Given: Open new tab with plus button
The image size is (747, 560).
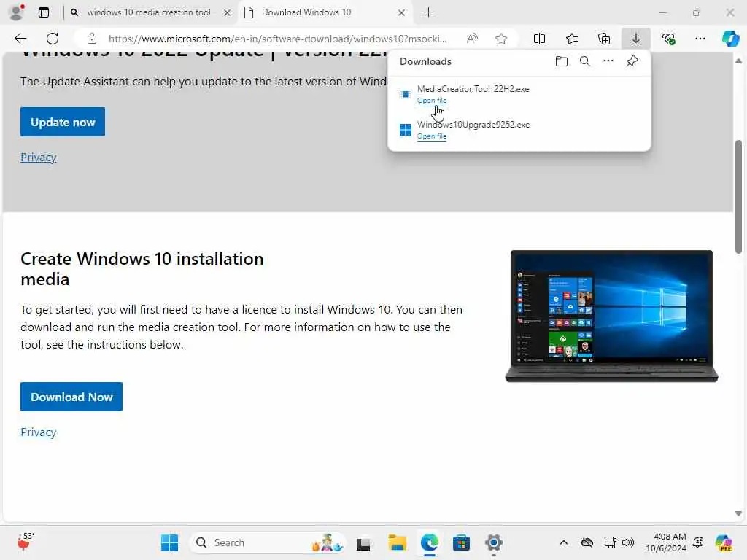Looking at the screenshot, I should click(x=428, y=12).
